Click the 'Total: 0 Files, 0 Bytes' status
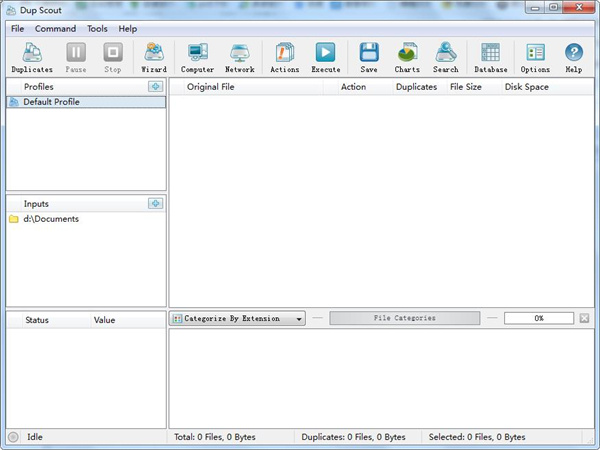 click(x=215, y=437)
